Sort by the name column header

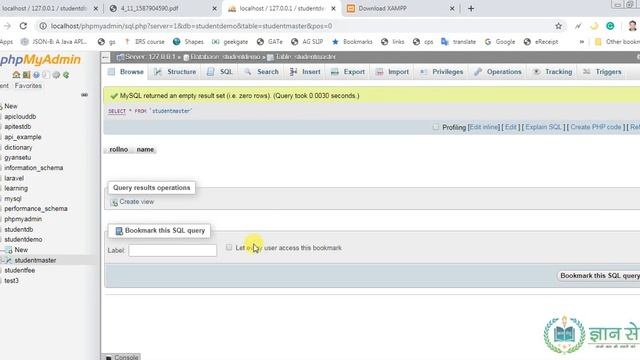[x=145, y=149]
